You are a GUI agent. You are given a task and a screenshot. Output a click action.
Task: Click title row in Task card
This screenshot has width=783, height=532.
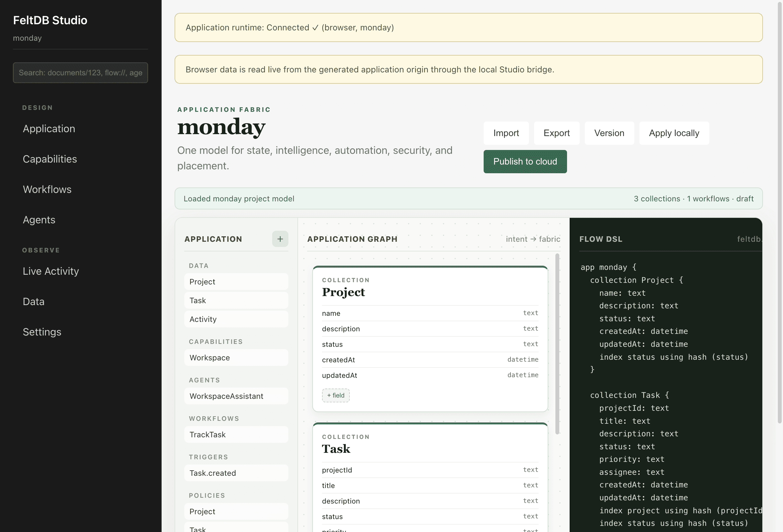430,485
